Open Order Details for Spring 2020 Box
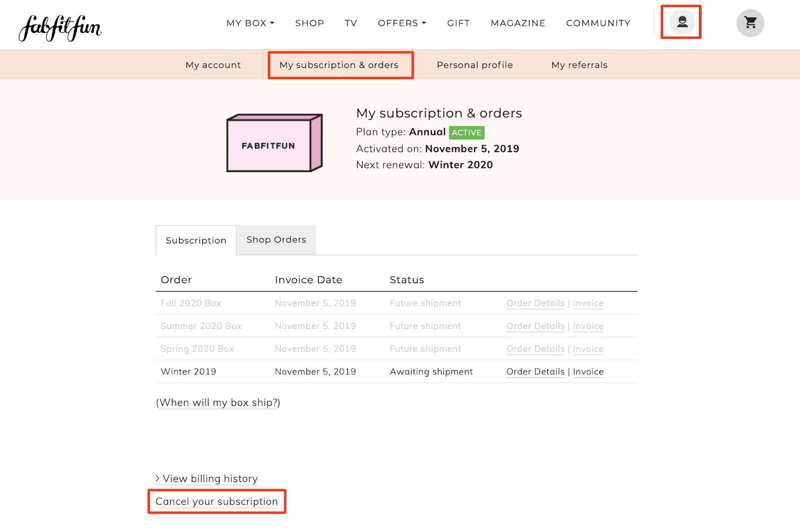This screenshot has height=532, width=800. point(535,349)
